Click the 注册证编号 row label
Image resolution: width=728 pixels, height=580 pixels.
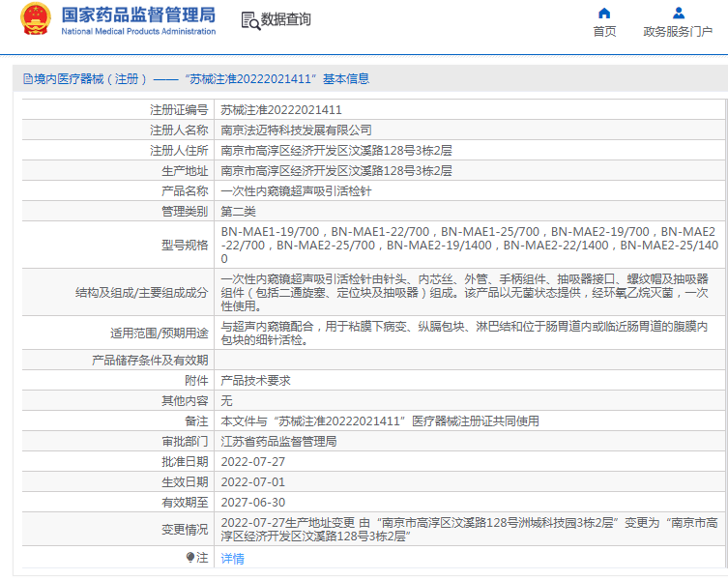point(179,109)
